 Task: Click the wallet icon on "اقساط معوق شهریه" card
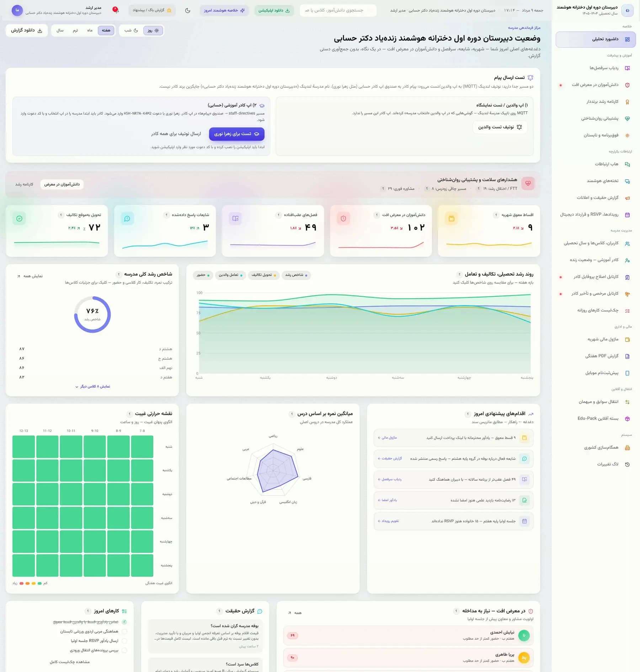(x=452, y=218)
